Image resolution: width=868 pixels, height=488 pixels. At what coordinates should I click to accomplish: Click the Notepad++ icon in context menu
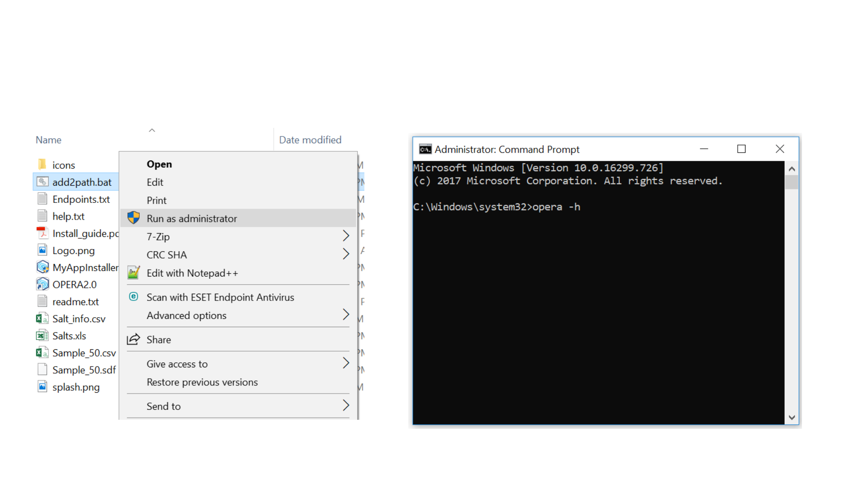pos(133,273)
